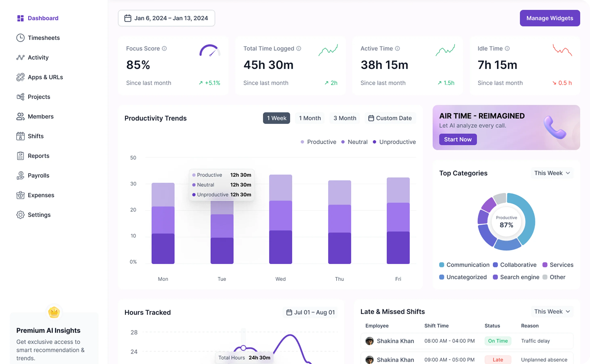The width and height of the screenshot is (590, 364).
Task: Click the Late status badge
Action: [x=498, y=360]
